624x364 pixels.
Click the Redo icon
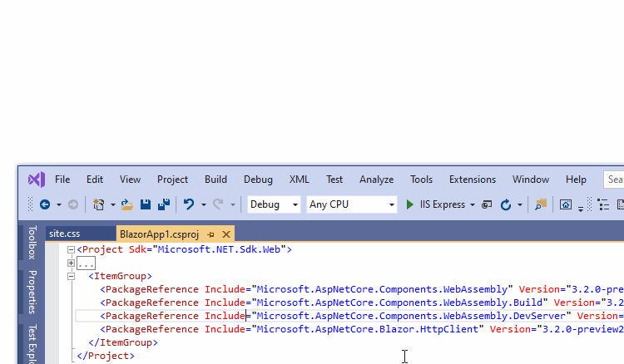[x=218, y=204]
